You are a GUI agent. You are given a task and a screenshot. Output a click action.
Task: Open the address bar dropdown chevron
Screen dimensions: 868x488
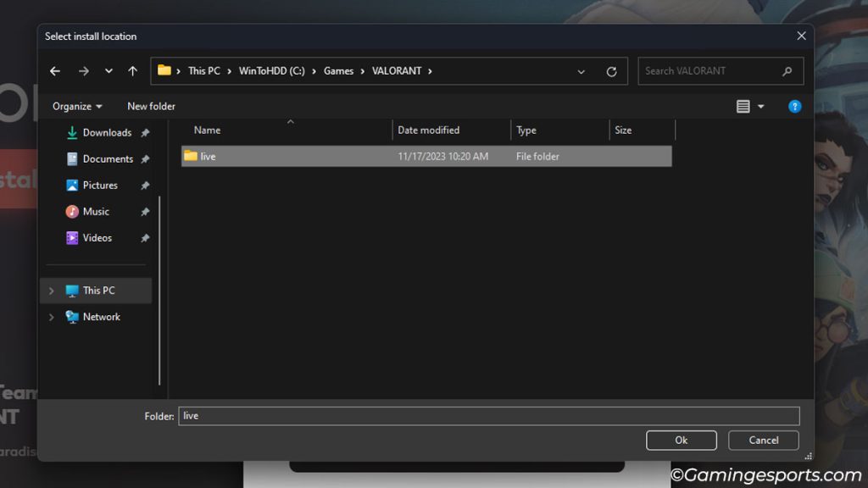tap(581, 71)
